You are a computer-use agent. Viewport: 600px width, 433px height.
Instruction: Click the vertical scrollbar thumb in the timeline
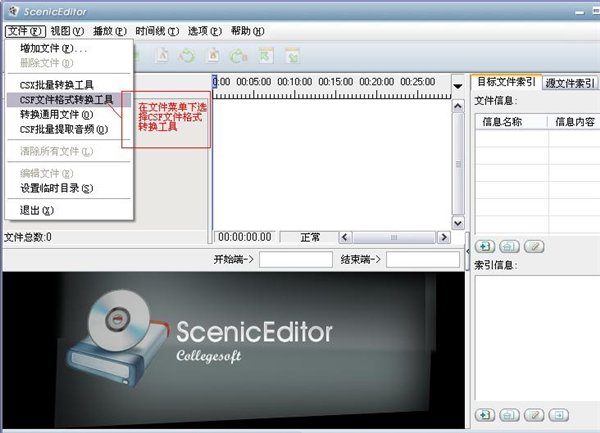(x=458, y=164)
